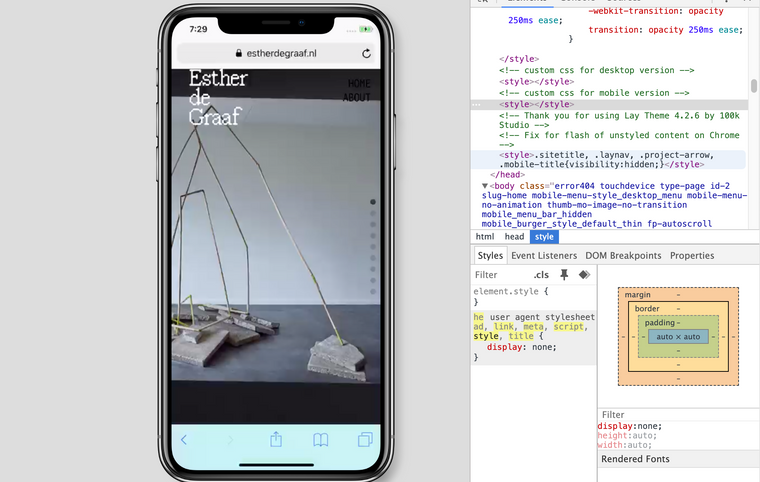The height and width of the screenshot is (482, 760).
Task: Click the ellipsis beside selected style element
Action: click(x=477, y=104)
